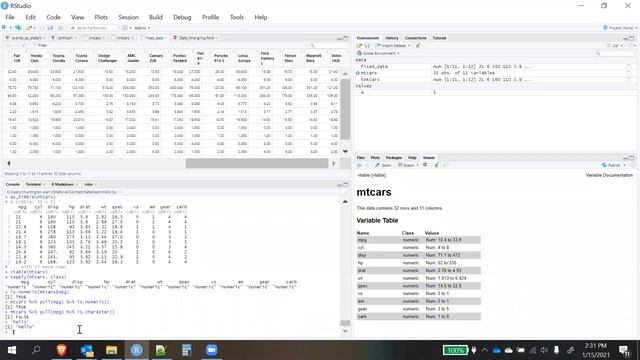Switch to the fixed_data source tab
Viewport: 640px width, 360px height.
coord(154,38)
